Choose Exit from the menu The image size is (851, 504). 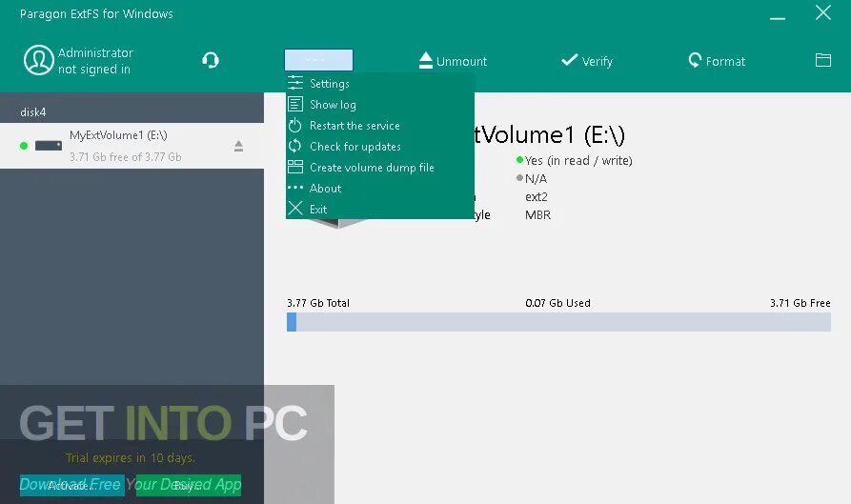[x=380, y=209]
